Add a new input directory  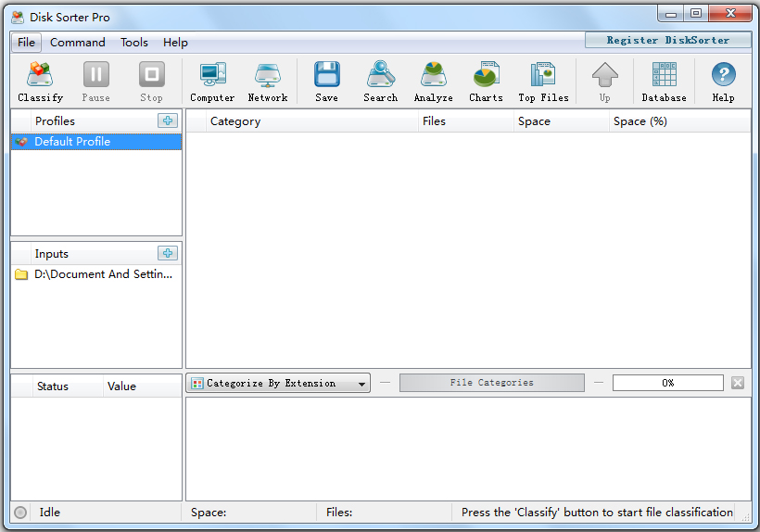tap(168, 253)
